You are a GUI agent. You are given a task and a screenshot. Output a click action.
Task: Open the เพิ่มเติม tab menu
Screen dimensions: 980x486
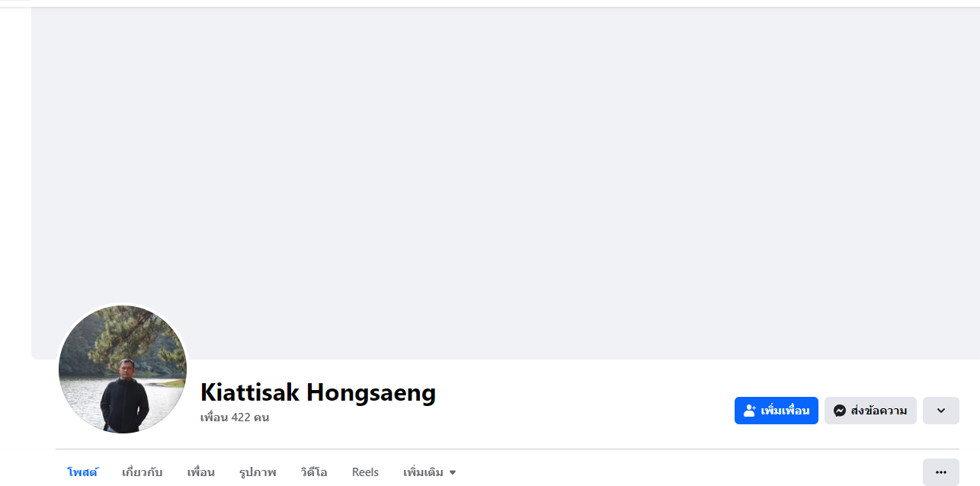click(430, 472)
